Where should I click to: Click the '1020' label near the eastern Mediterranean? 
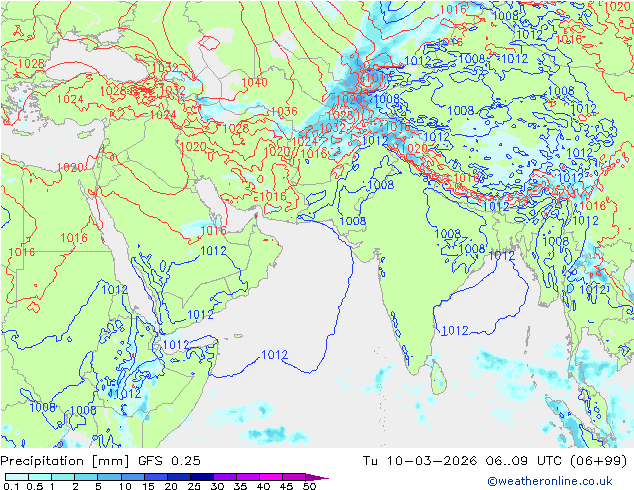70,167
